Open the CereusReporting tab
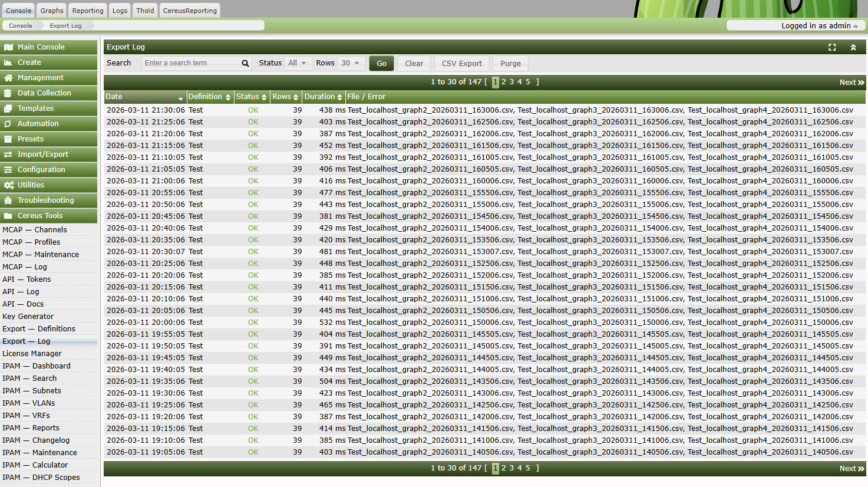 click(189, 10)
